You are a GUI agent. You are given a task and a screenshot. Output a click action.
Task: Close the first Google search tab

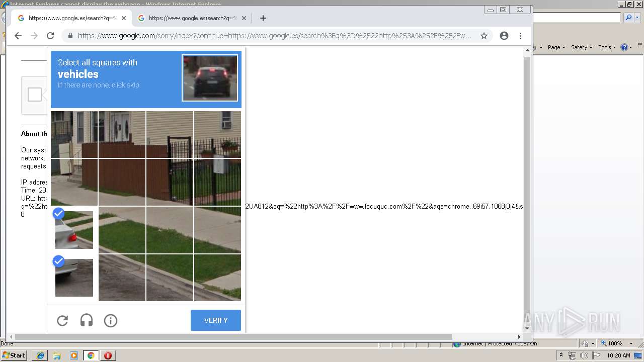pos(124,18)
